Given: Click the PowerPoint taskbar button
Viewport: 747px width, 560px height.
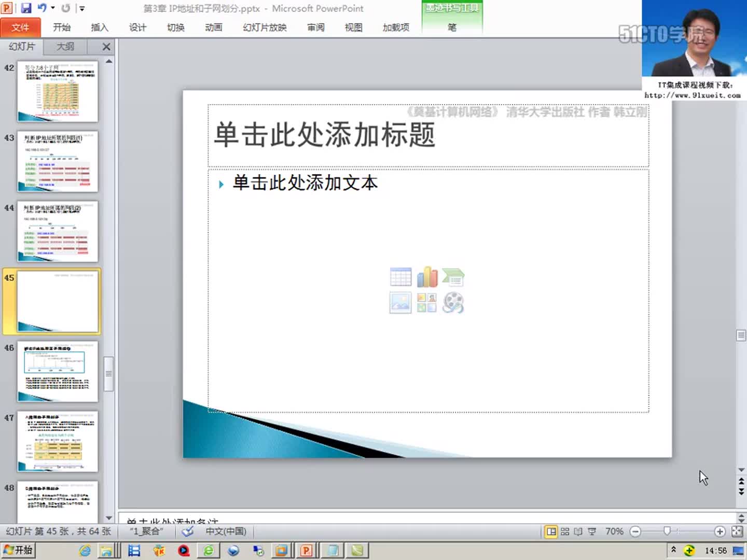Looking at the screenshot, I should (306, 551).
